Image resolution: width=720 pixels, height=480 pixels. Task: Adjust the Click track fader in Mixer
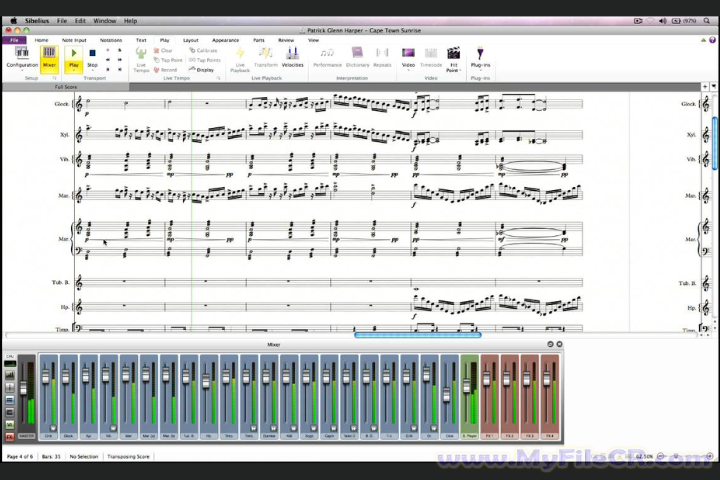pyautogui.click(x=446, y=395)
